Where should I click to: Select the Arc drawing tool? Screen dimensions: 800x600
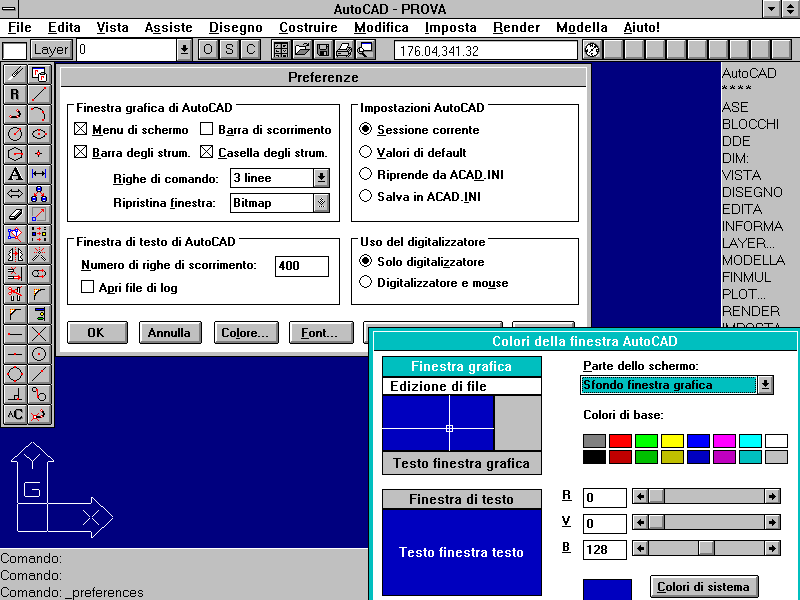[39, 114]
